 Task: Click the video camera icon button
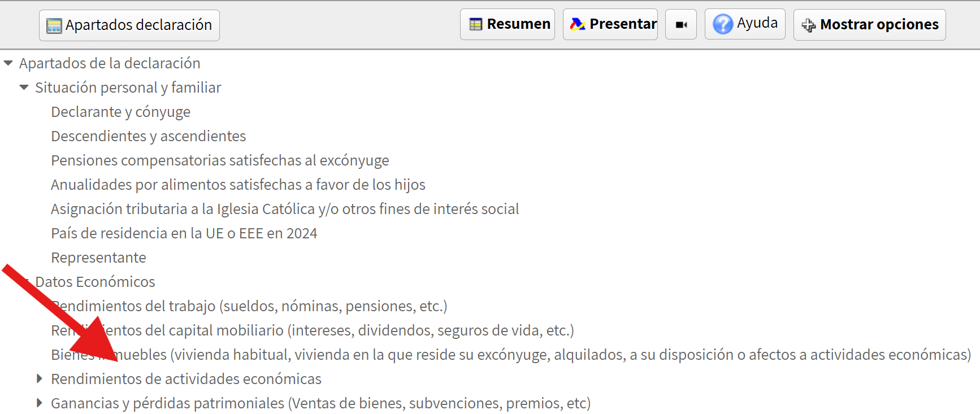tap(681, 24)
